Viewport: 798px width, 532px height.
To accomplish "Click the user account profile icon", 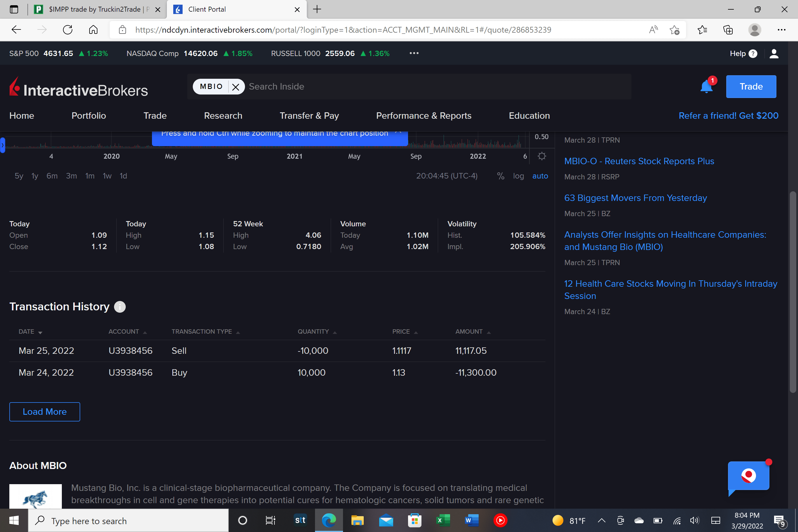I will tap(774, 54).
